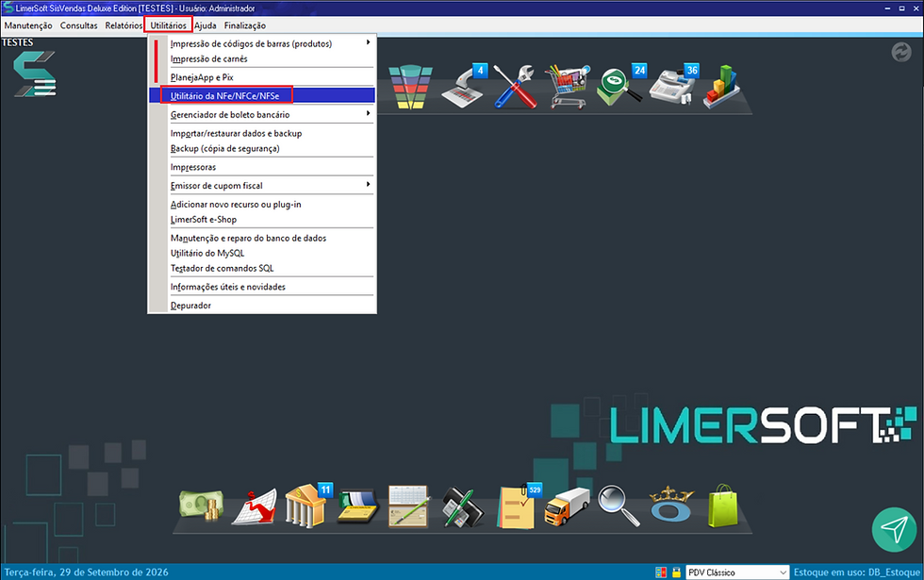Click the LimerSoft S logo under TESTES

35,74
